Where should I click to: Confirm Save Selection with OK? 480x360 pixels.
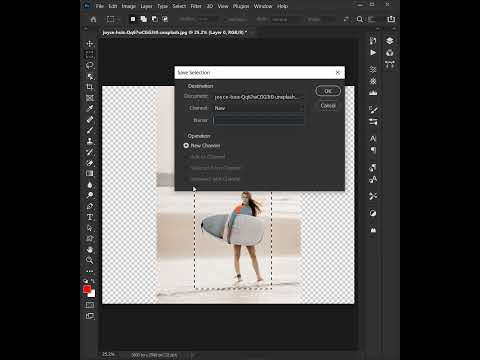[328, 91]
